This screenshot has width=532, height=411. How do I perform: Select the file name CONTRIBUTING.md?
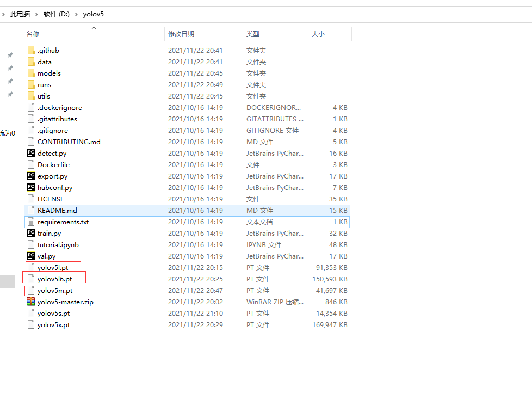point(69,142)
